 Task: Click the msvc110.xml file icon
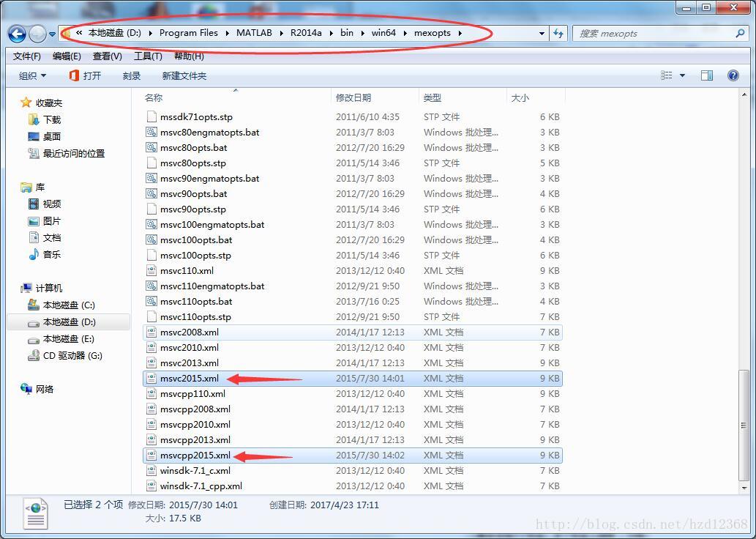151,271
